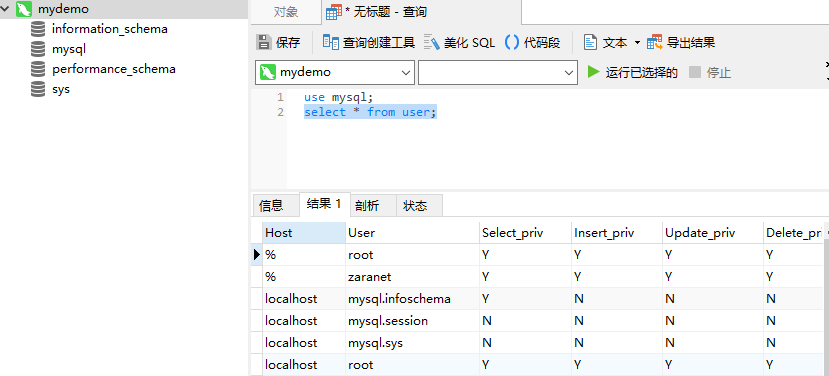Viewport: 829px width, 376px height.
Task: Click the performance_schema database icon
Action: (38, 69)
